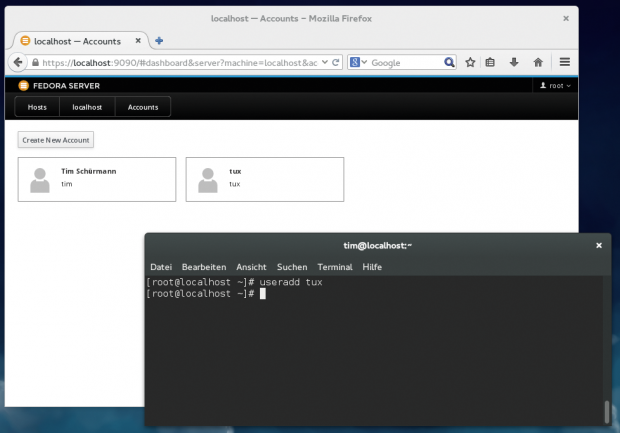Go to Firefox home page icon
The image size is (620, 433).
click(x=537, y=62)
